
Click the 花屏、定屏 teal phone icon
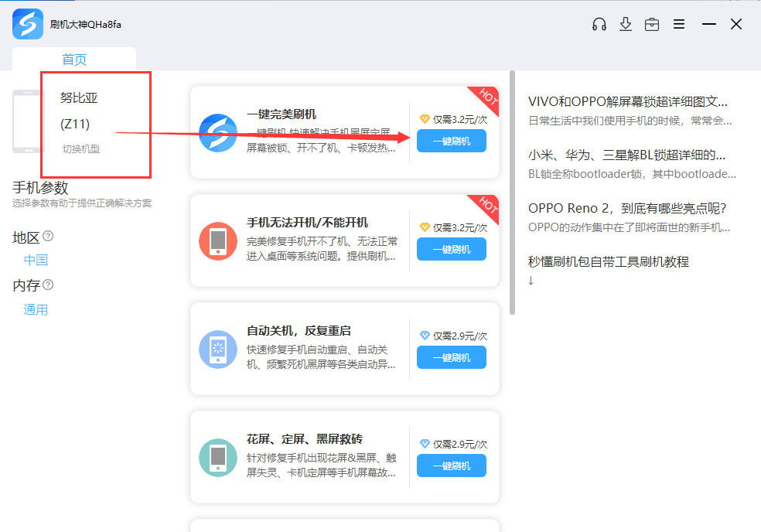(x=218, y=458)
